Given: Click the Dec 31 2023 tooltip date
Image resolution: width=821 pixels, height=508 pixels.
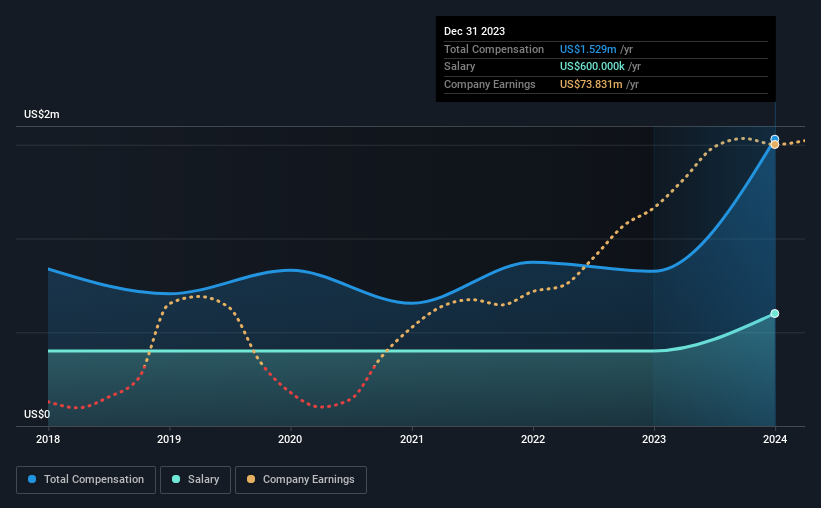Looking at the screenshot, I should (x=474, y=31).
